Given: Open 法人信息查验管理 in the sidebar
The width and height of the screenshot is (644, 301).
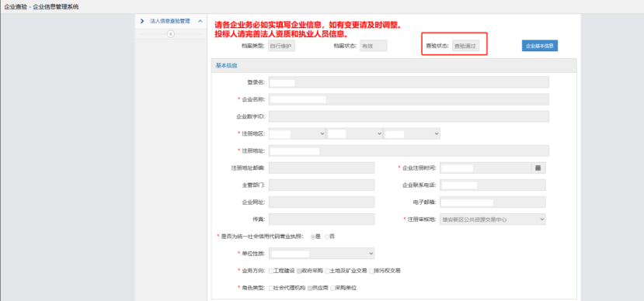Looking at the screenshot, I should (x=169, y=21).
